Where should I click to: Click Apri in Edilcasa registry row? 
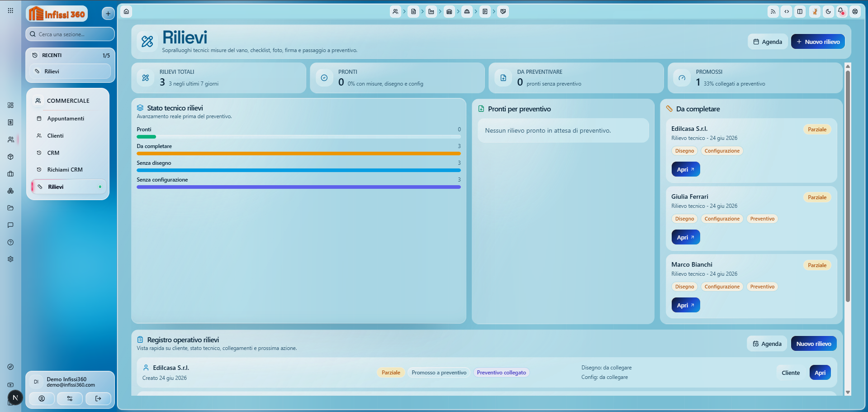pos(820,373)
